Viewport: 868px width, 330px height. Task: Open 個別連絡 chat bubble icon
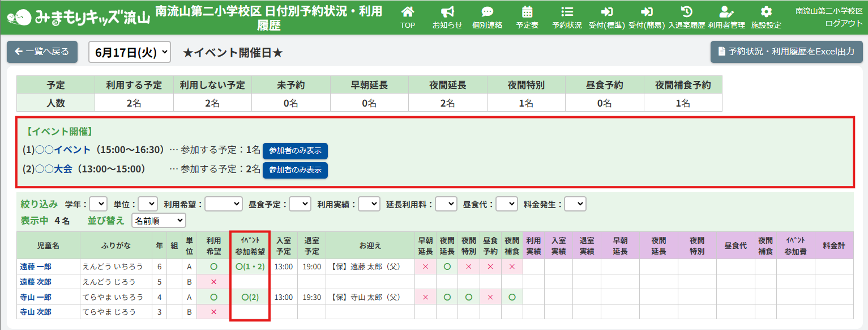(x=487, y=12)
